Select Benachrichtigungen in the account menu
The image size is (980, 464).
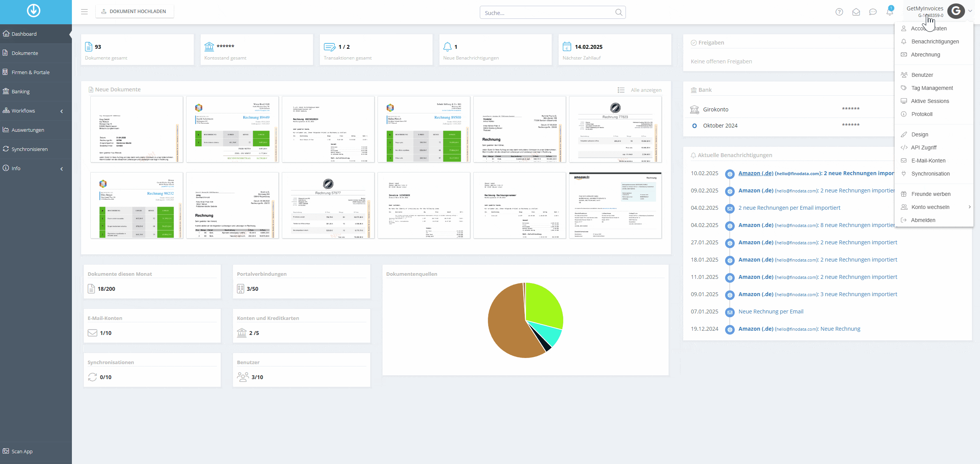(x=934, y=41)
